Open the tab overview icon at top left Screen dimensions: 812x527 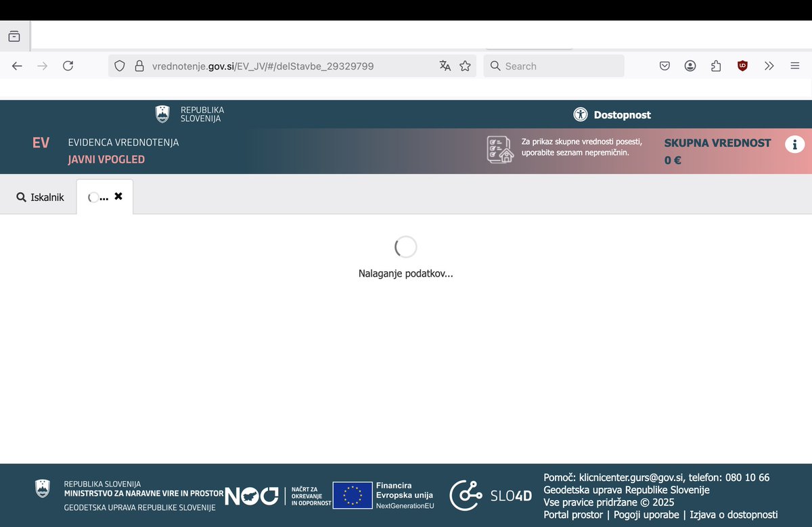14,37
